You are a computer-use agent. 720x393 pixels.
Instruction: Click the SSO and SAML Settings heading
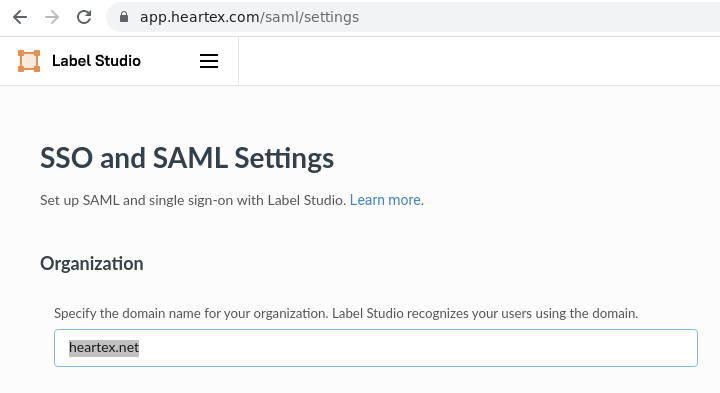click(187, 158)
